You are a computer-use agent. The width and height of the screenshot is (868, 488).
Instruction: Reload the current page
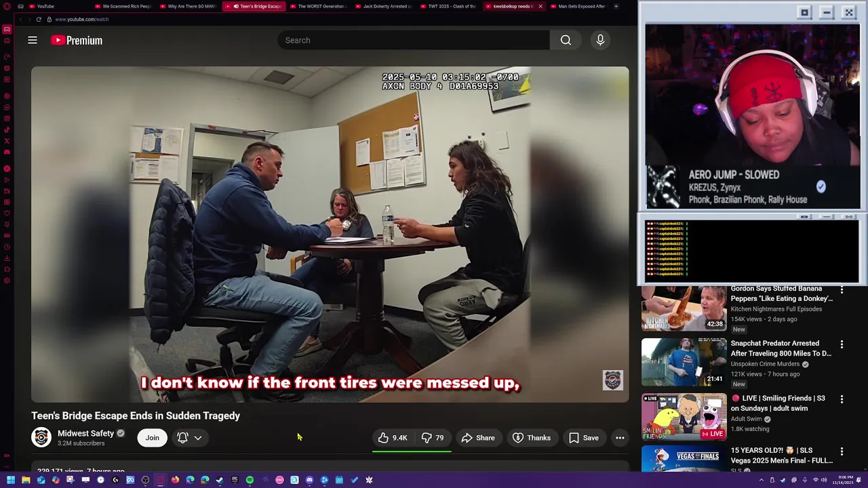tap(39, 19)
